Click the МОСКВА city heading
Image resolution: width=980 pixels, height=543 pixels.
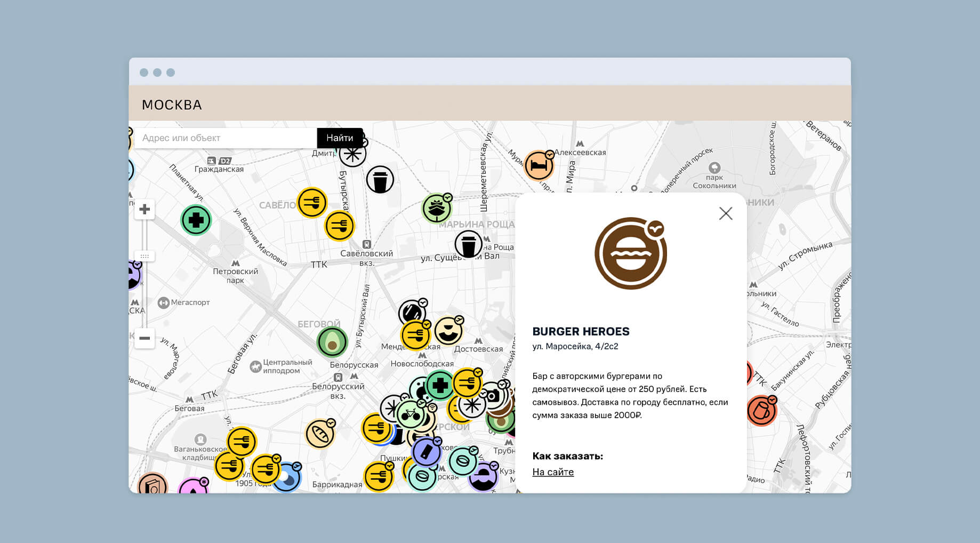pyautogui.click(x=172, y=105)
